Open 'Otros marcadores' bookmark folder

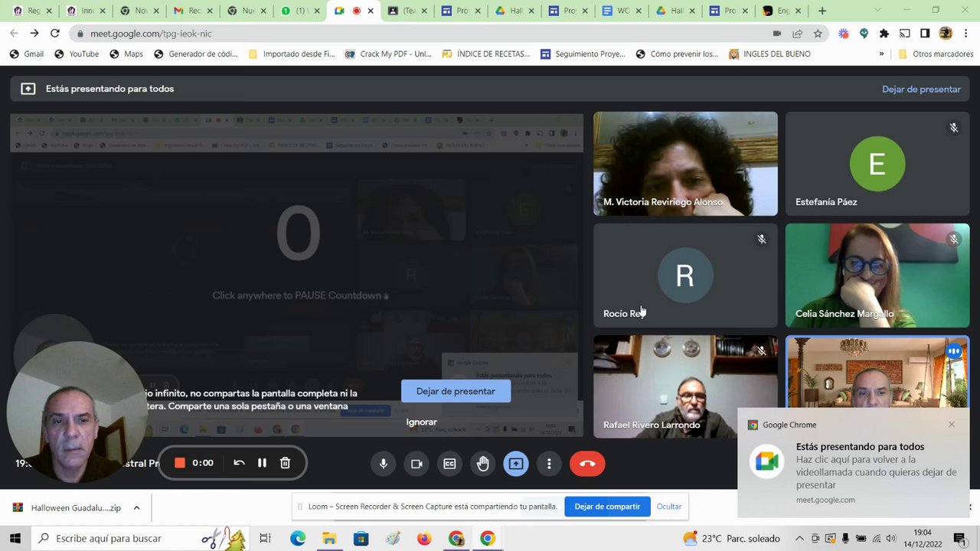click(935, 54)
